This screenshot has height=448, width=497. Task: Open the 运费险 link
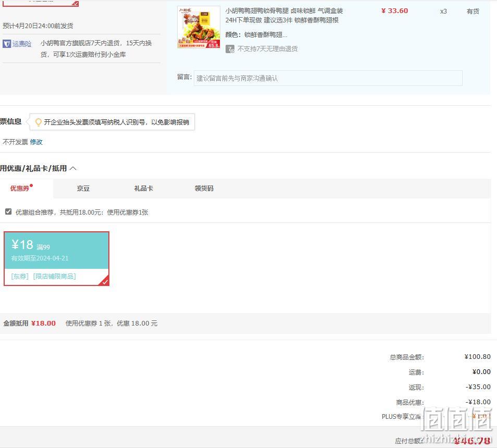click(22, 44)
